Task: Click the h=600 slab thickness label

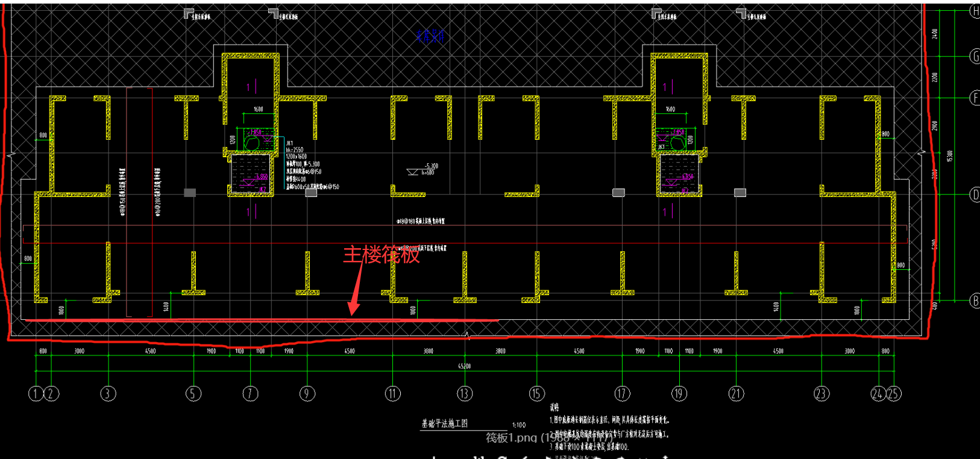Action: tap(428, 173)
